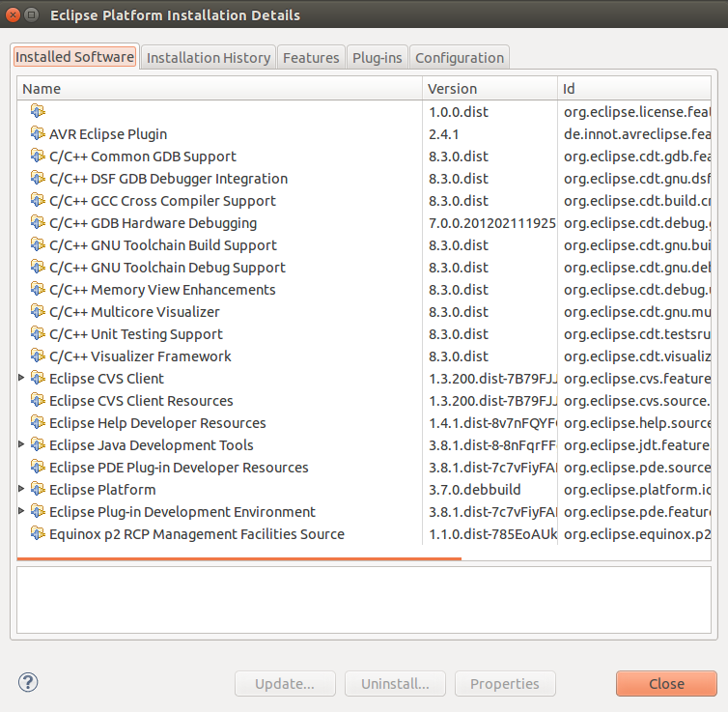Click icon beside C/C++ GCC Cross Compiler Support
This screenshot has height=712, width=728.
tap(38, 201)
